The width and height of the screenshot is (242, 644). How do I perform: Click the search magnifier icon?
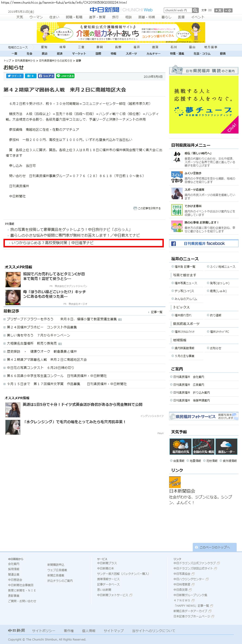[x=195, y=10]
